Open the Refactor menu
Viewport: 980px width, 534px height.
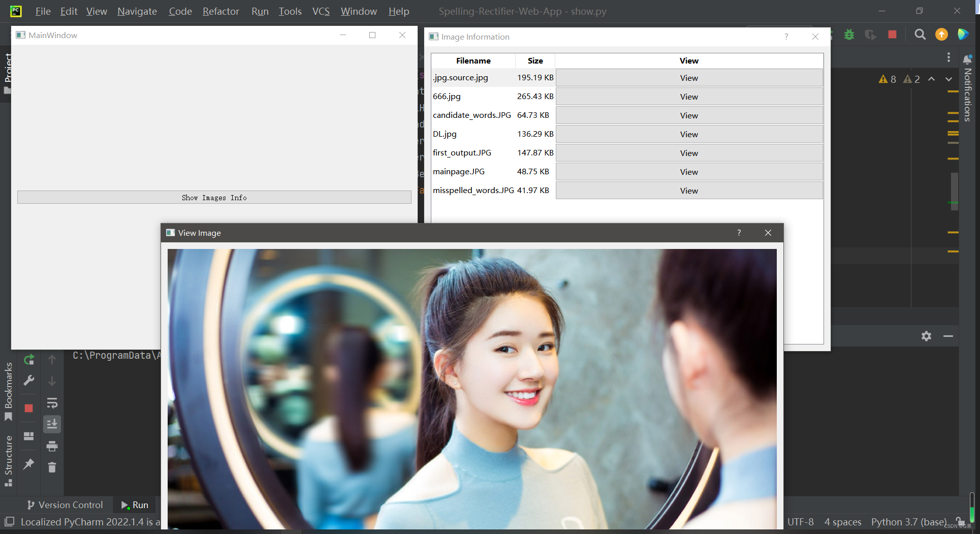[221, 11]
